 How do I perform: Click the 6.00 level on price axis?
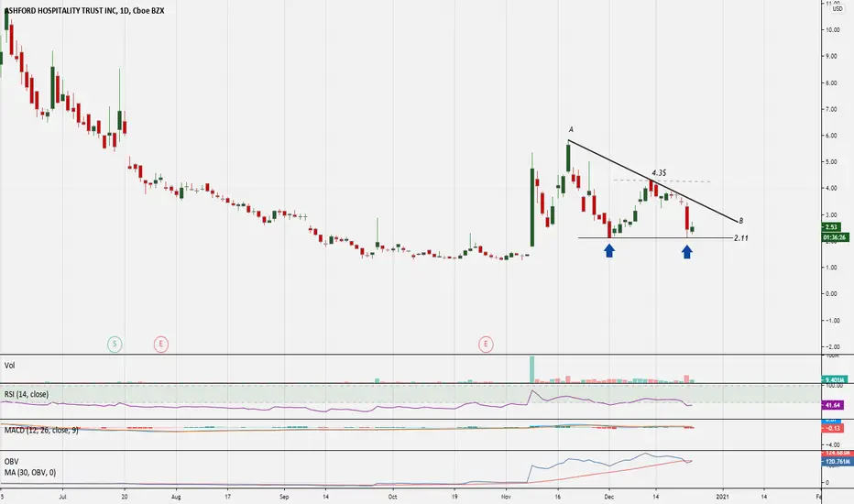pyautogui.click(x=832, y=136)
